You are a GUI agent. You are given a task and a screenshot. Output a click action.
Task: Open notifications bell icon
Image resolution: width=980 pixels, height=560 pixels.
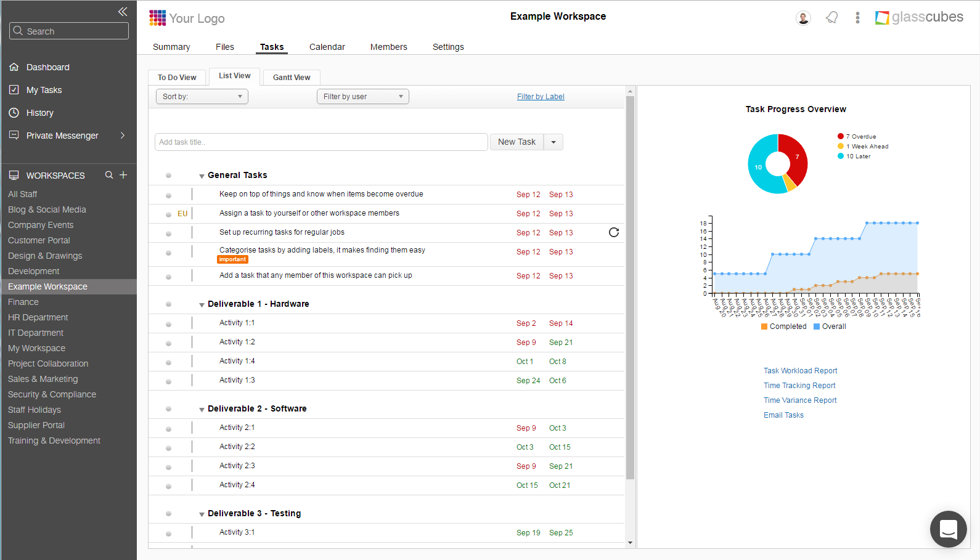tap(832, 18)
